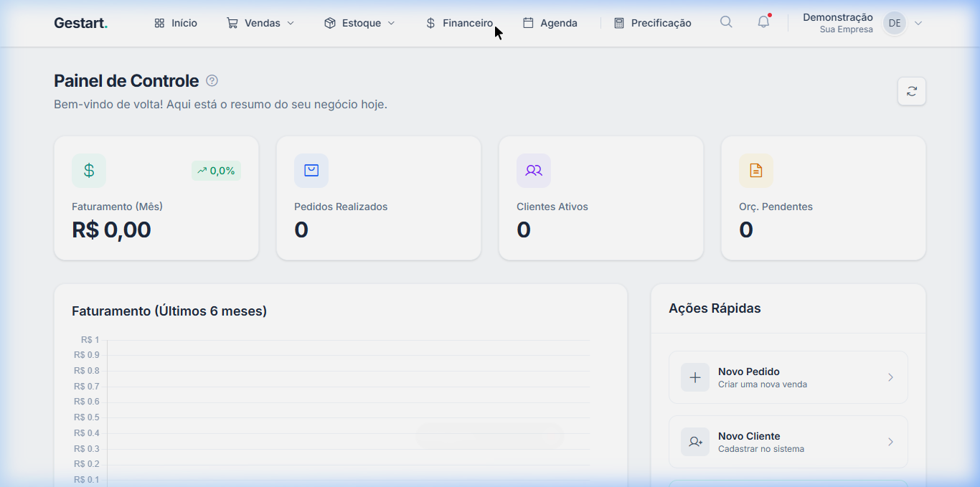
Task: Go to the Agenda page
Action: click(x=550, y=23)
